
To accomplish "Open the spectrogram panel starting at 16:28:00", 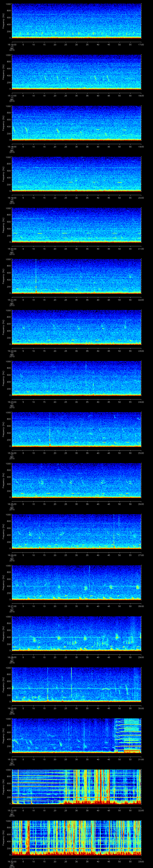I will (x=76, y=633).
